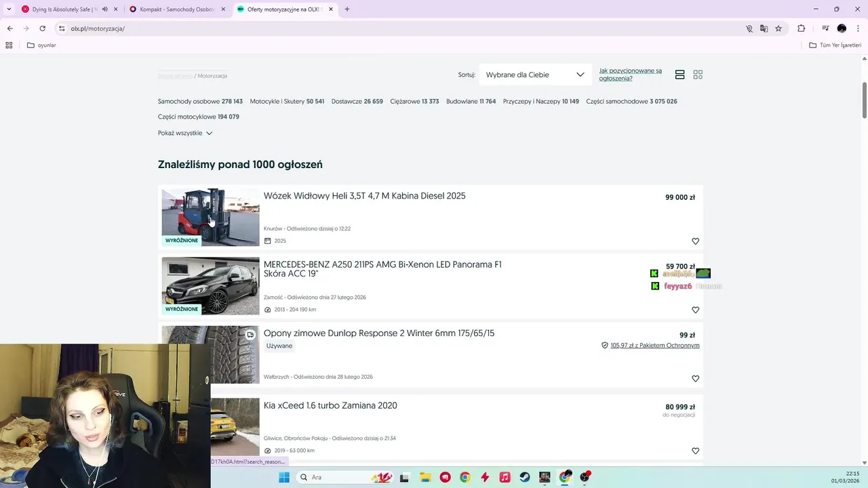Viewport: 868px width, 488px height.
Task: Click the black Mercedes thumbnail
Action: tap(210, 285)
